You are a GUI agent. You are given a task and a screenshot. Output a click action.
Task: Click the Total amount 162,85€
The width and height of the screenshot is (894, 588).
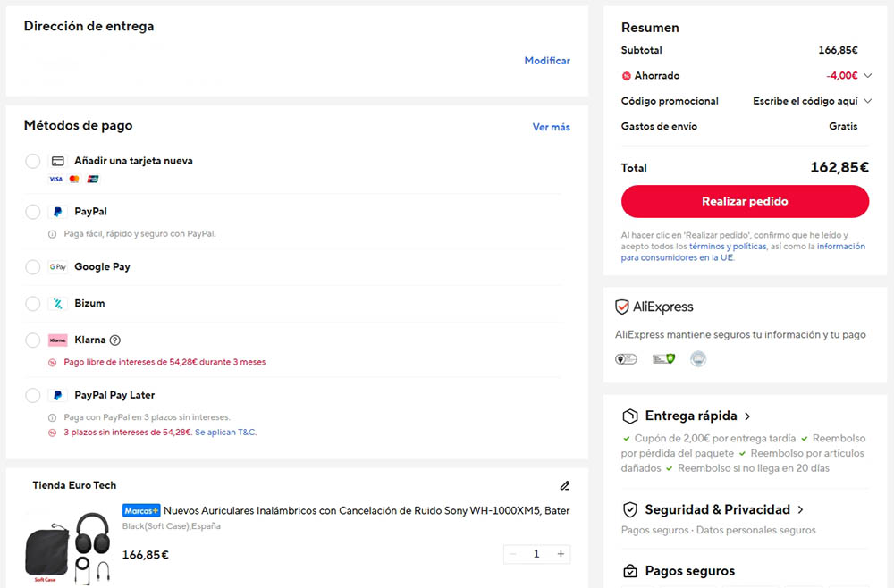839,167
